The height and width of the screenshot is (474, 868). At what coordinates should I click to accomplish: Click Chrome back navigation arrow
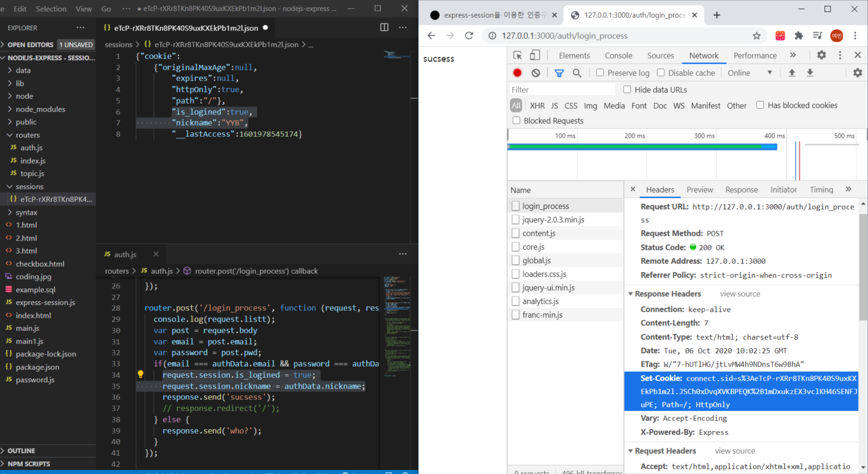click(431, 36)
